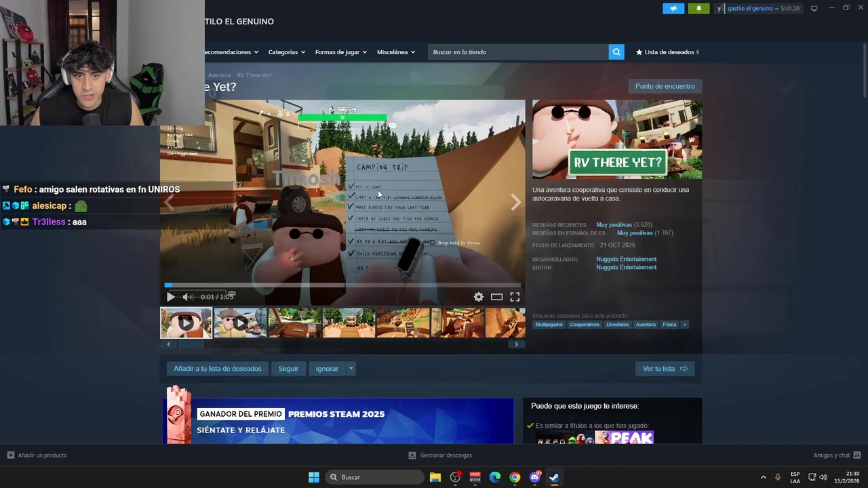Open Spanish reviews Muy positivas link
This screenshot has height=488, width=868.
coord(635,233)
